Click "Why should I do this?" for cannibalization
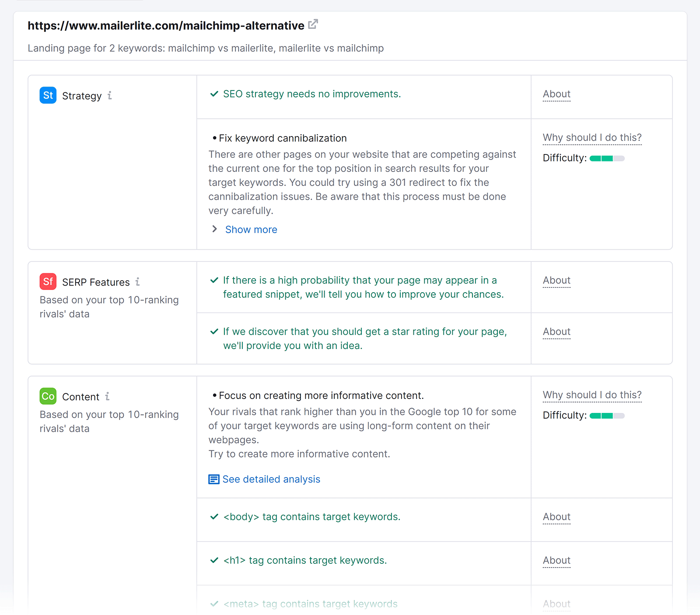 pos(592,137)
